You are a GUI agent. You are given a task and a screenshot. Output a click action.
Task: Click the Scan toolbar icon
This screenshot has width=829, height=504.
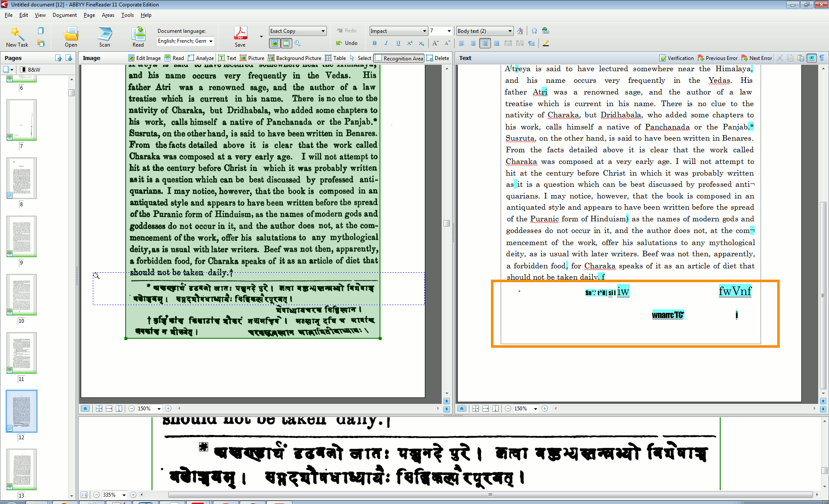(104, 36)
